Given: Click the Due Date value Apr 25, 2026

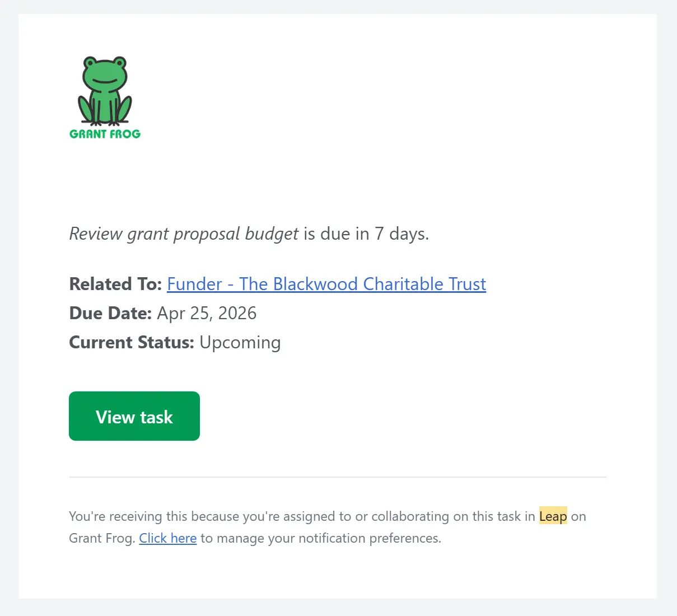Looking at the screenshot, I should [207, 313].
